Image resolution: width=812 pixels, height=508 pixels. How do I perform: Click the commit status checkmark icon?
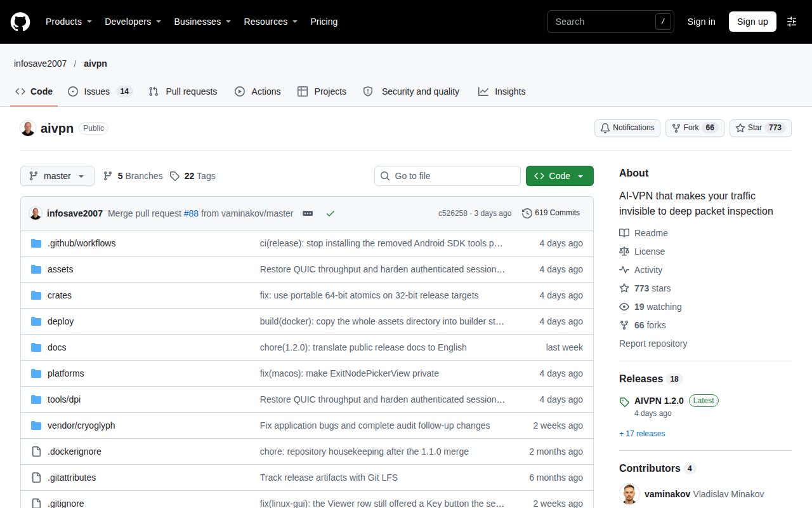(330, 213)
